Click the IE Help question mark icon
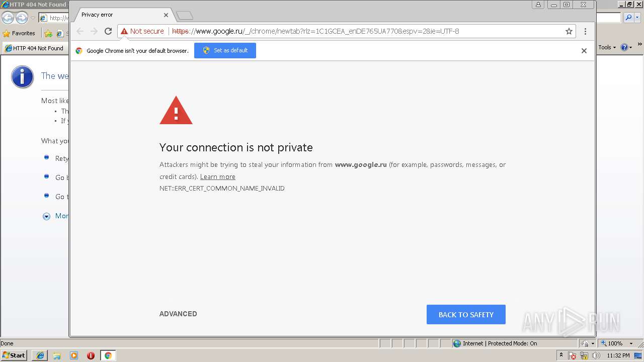 pos(624,47)
